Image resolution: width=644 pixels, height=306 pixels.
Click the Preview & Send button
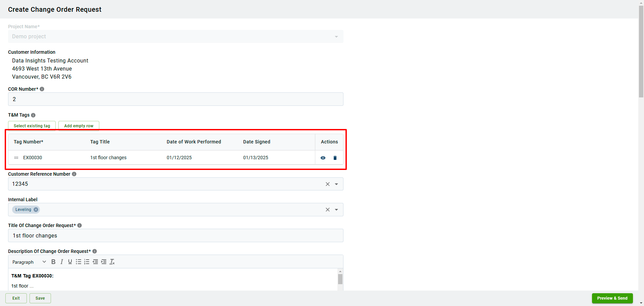pos(612,298)
